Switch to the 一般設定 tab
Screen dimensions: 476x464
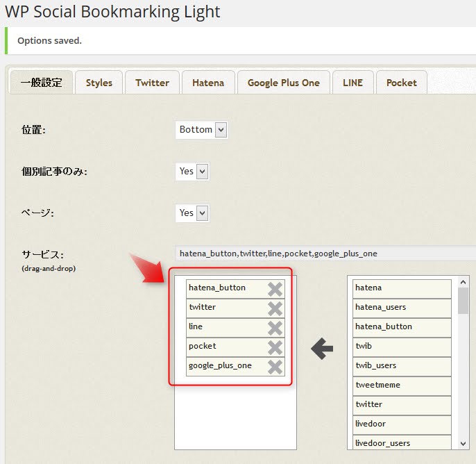point(42,83)
